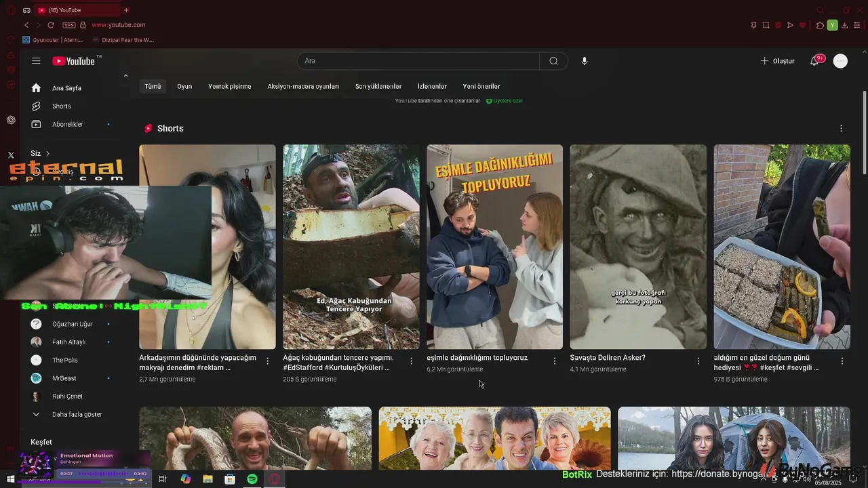Expand the Siz section chevron
Screen dimensions: 868x488
(x=47, y=154)
